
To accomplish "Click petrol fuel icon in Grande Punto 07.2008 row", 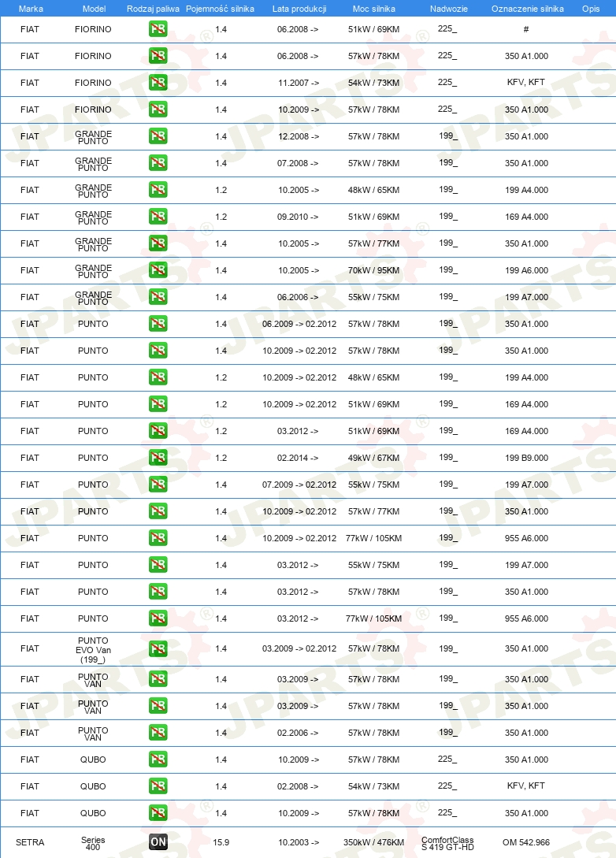I will (x=158, y=163).
